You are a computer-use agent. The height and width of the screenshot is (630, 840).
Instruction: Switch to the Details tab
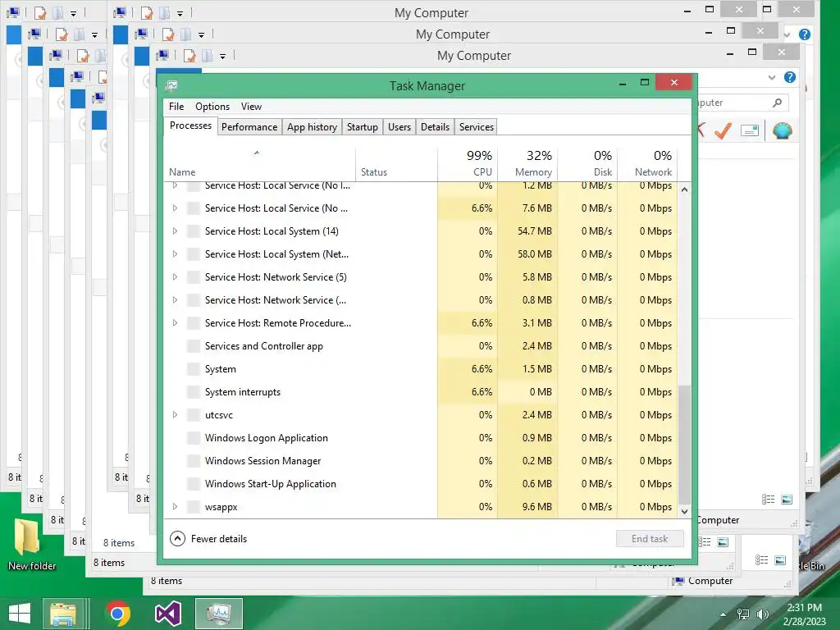(435, 127)
